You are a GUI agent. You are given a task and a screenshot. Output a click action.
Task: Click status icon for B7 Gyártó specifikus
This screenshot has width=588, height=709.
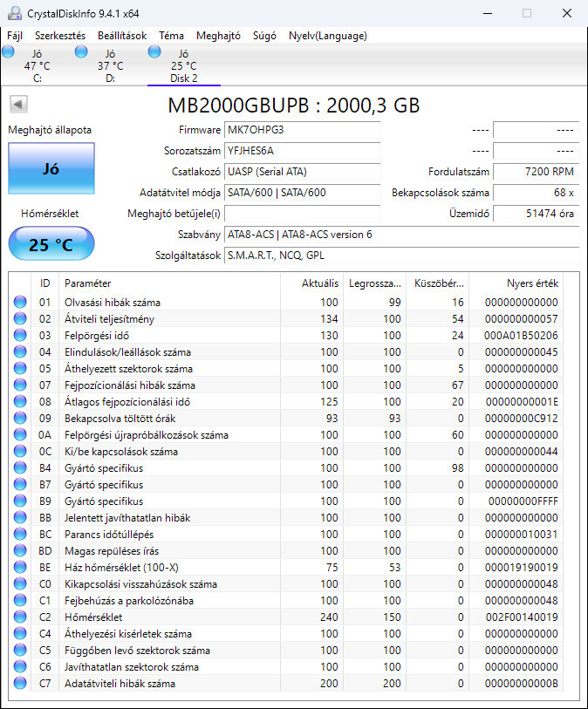click(x=20, y=484)
